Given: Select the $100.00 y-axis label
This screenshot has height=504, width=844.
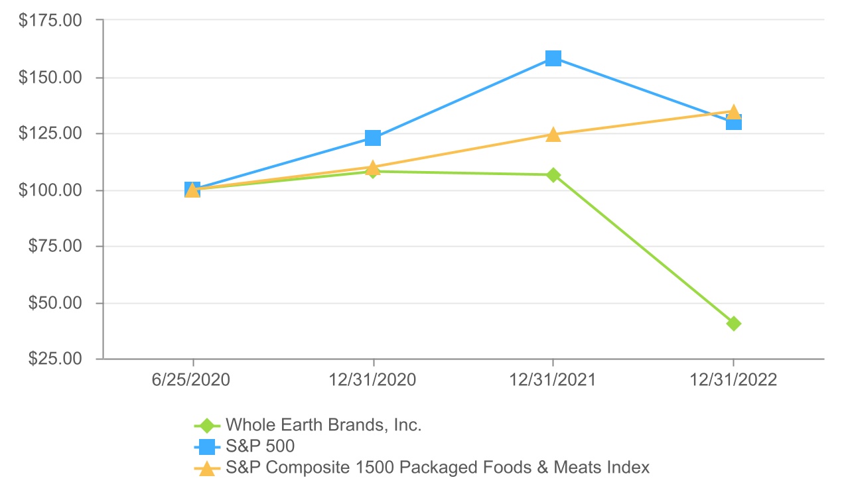Looking at the screenshot, I should [x=50, y=191].
